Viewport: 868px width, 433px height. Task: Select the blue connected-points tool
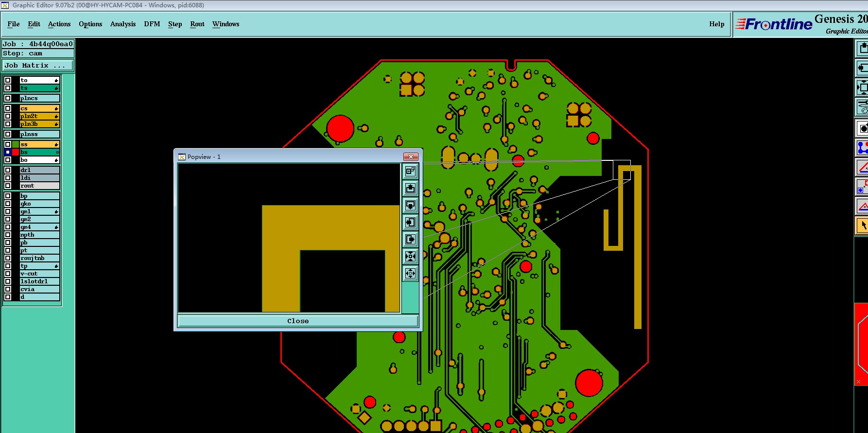(862, 147)
